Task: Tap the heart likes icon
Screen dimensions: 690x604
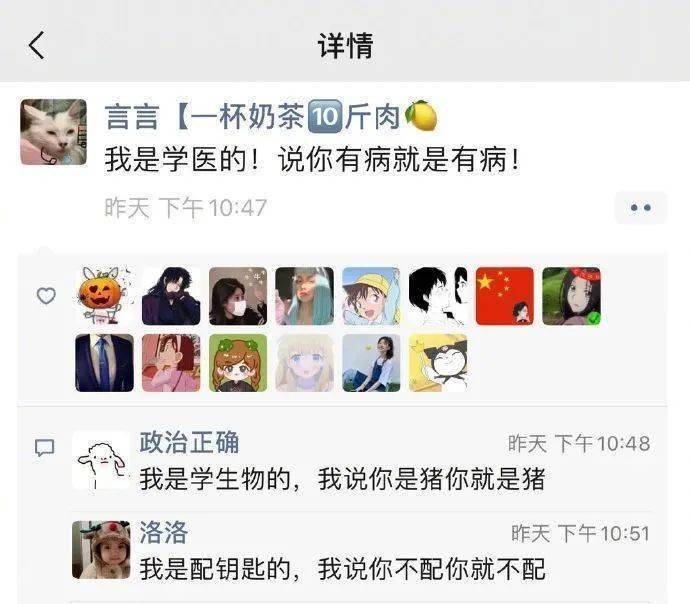Action: 46,296
